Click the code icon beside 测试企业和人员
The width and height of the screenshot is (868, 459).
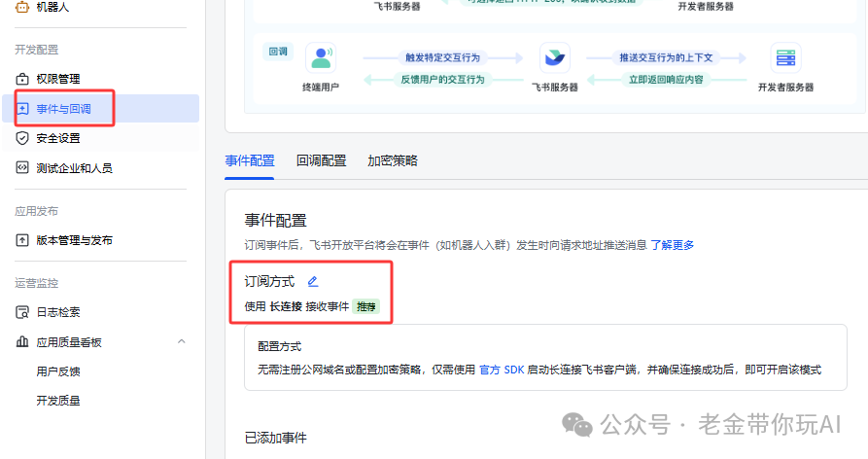[x=22, y=168]
